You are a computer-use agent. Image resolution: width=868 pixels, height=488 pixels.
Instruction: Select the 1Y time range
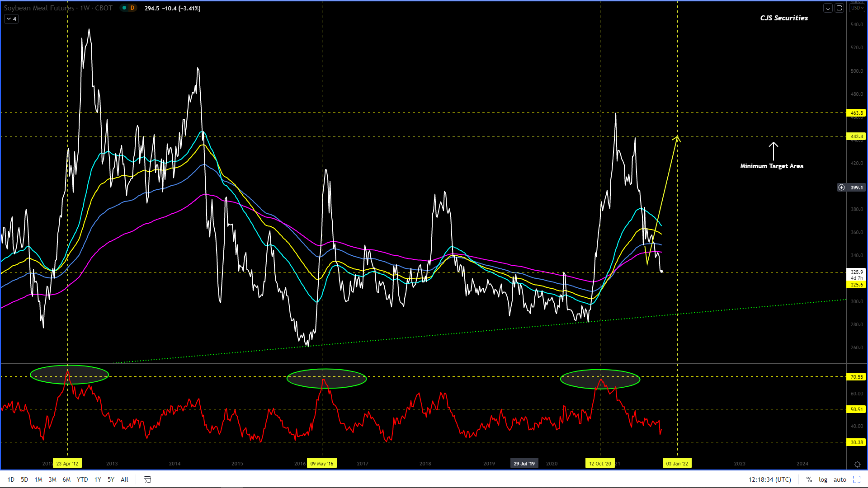coord(98,479)
